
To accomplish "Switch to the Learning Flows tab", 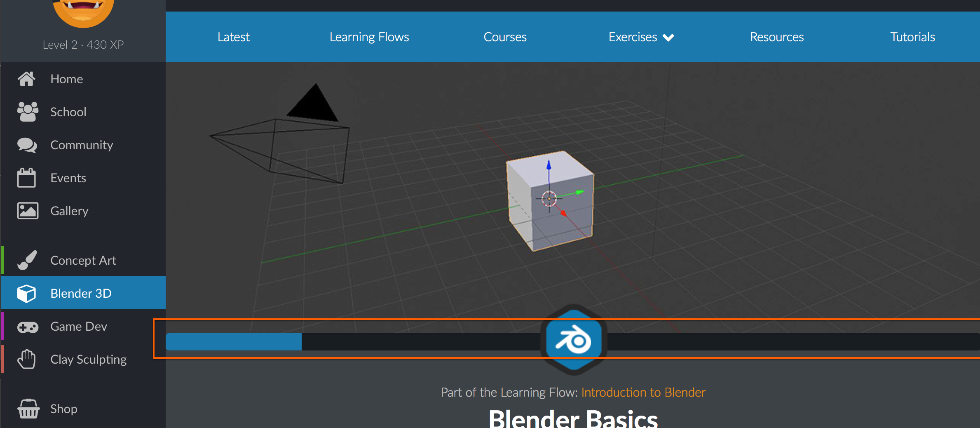I will click(369, 37).
